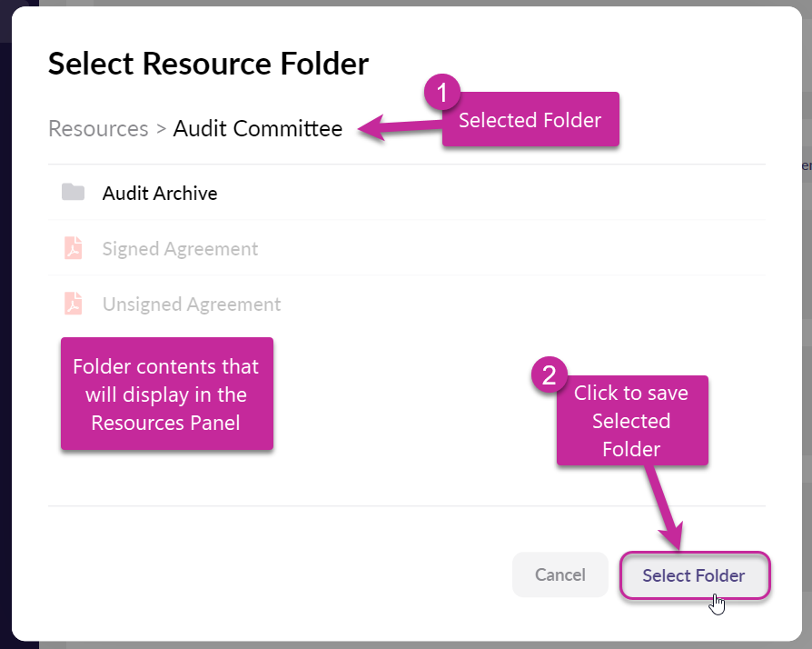Click the pointing hand cursor icon
Screen dimensions: 812x649
coord(718,604)
